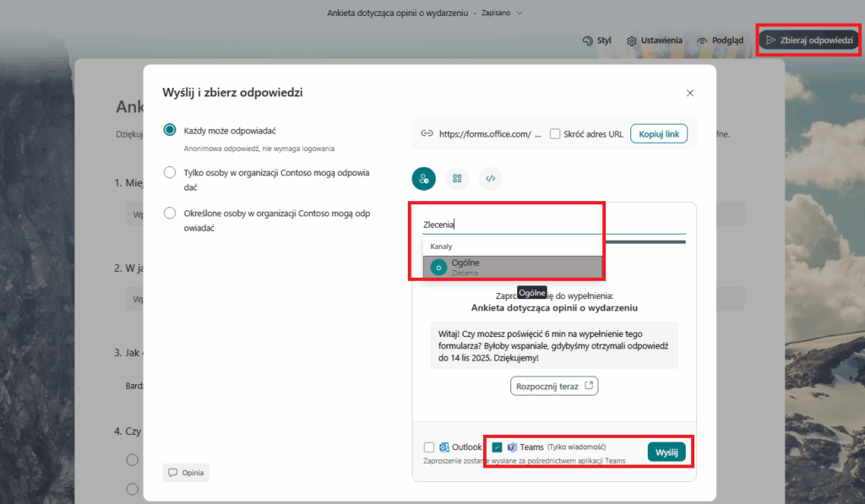
Task: Expand the Zapisano status dropdown
Action: 520,13
